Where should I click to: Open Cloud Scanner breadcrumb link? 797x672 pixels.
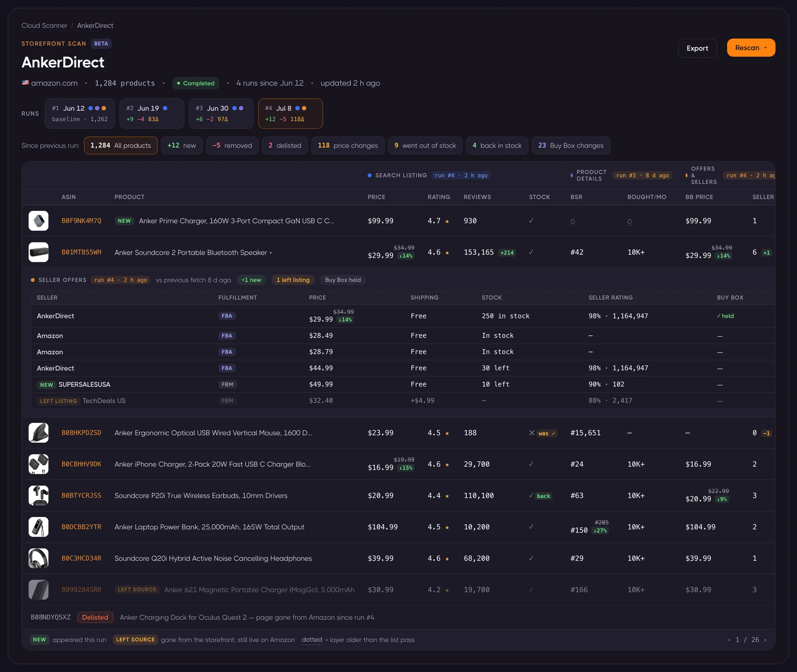coord(44,26)
